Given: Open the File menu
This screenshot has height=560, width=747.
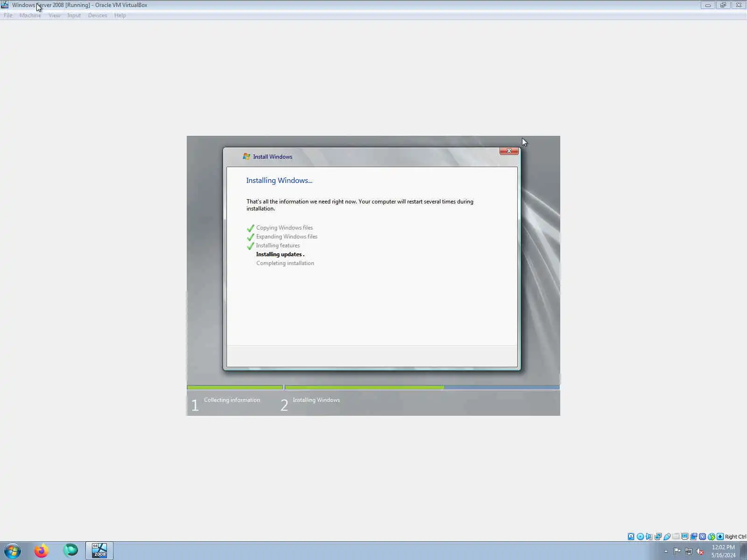Looking at the screenshot, I should (8, 15).
